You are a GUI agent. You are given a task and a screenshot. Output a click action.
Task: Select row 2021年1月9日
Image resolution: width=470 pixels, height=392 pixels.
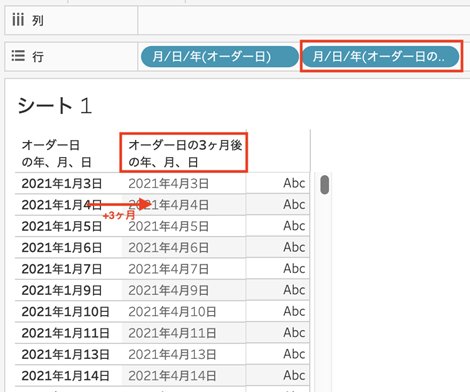62,290
